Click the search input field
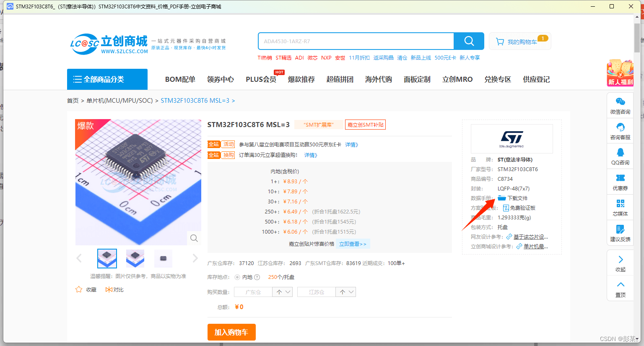Image resolution: width=644 pixels, height=346 pixels. [x=356, y=41]
